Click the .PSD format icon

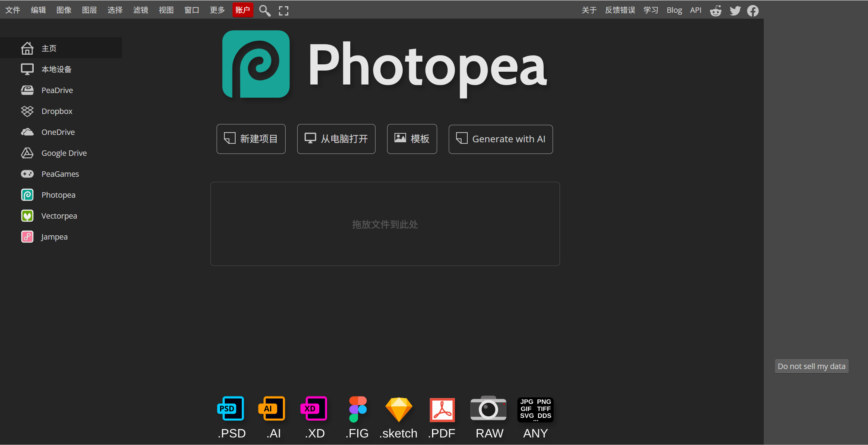coord(231,409)
